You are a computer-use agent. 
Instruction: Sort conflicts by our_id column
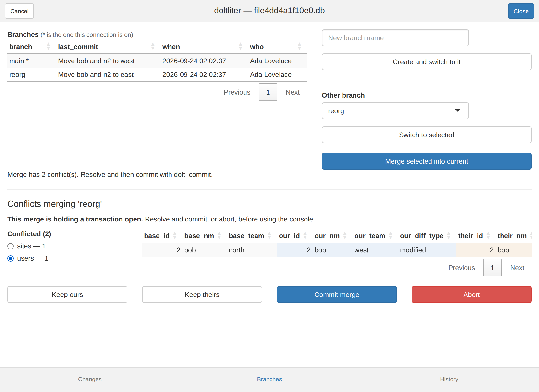[x=294, y=236]
